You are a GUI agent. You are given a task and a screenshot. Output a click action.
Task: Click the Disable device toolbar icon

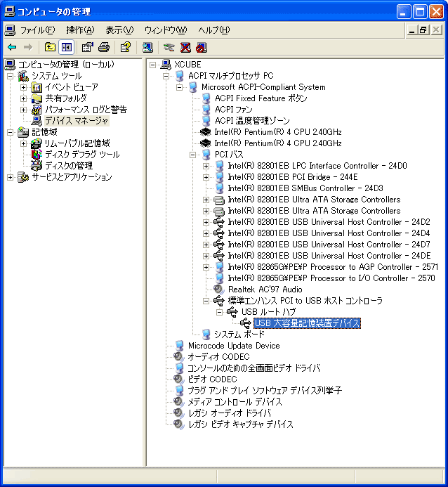tap(202, 47)
